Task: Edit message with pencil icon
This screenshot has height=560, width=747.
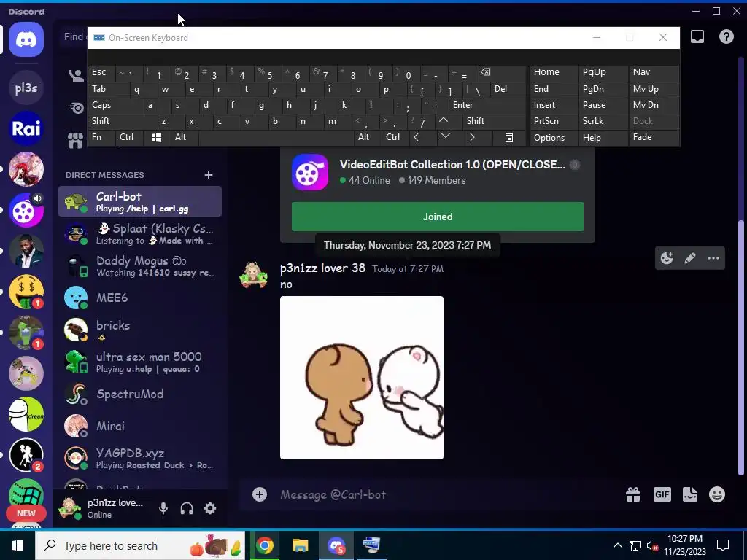Action: [x=690, y=258]
